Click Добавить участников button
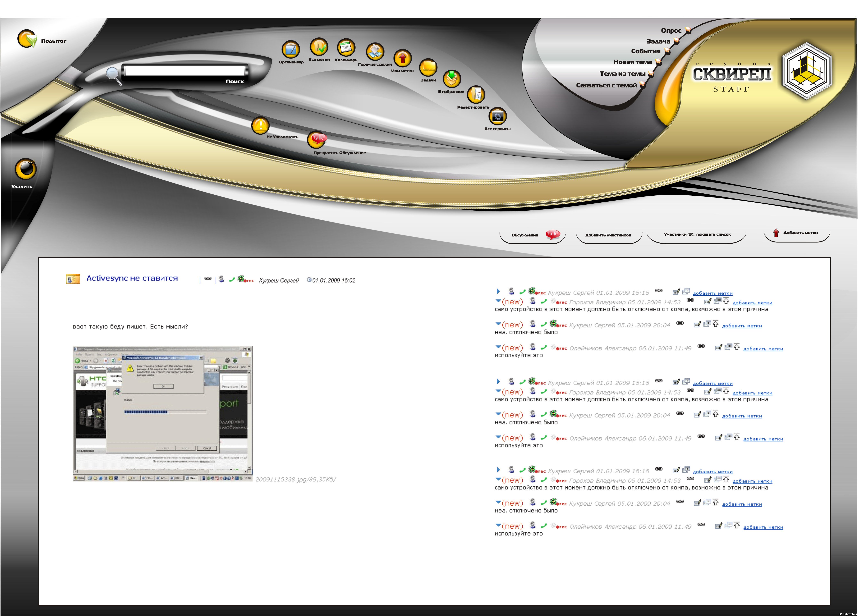858x616 pixels. 608,235
